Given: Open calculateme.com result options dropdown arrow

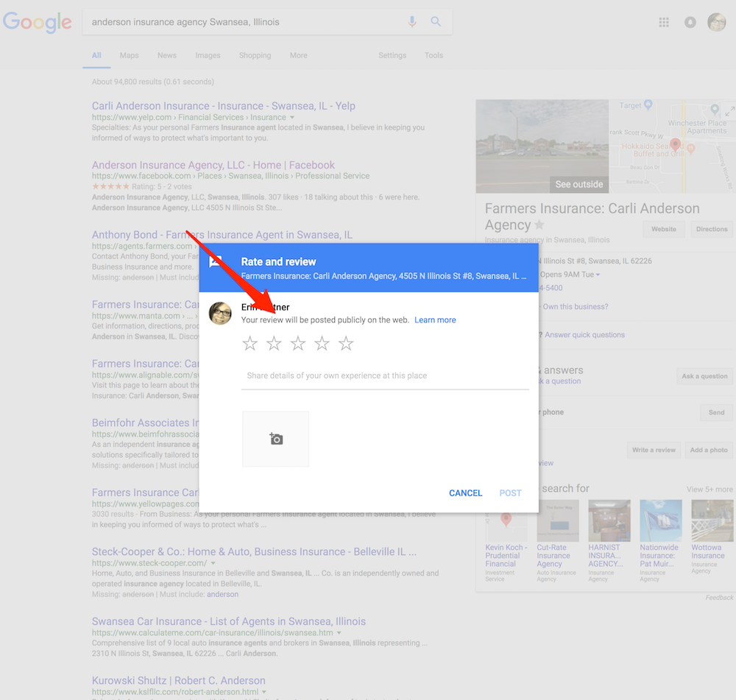Looking at the screenshot, I should click(x=339, y=633).
